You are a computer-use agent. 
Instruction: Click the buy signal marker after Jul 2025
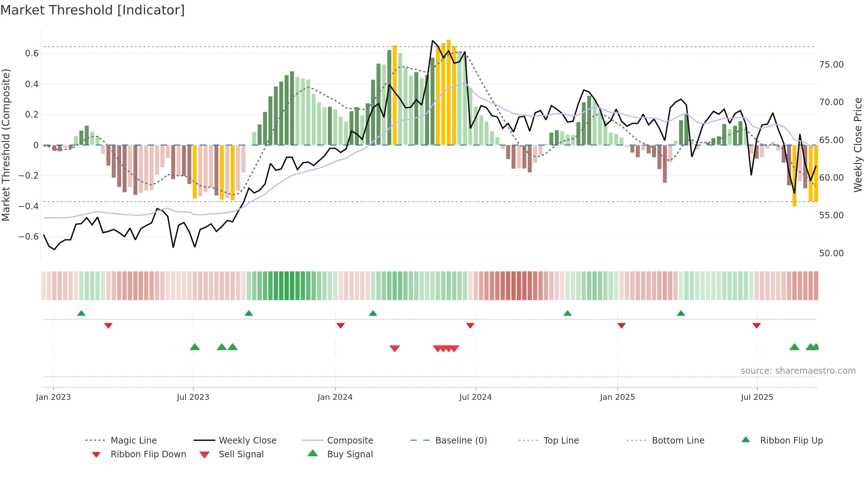(x=795, y=347)
